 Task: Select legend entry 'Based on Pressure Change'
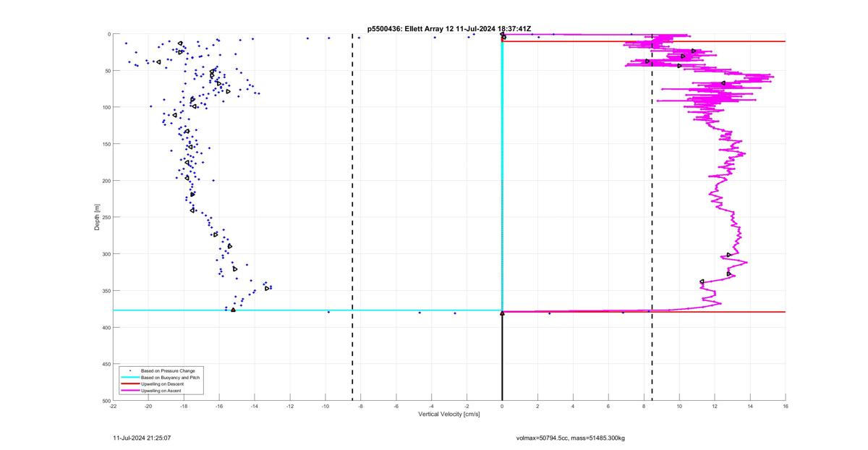pyautogui.click(x=168, y=371)
